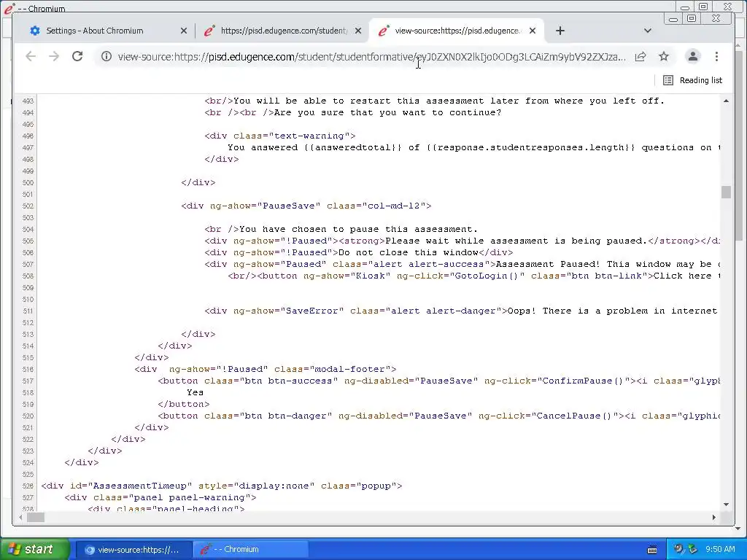Click the horizontal scrollbar right arrow

(713, 517)
